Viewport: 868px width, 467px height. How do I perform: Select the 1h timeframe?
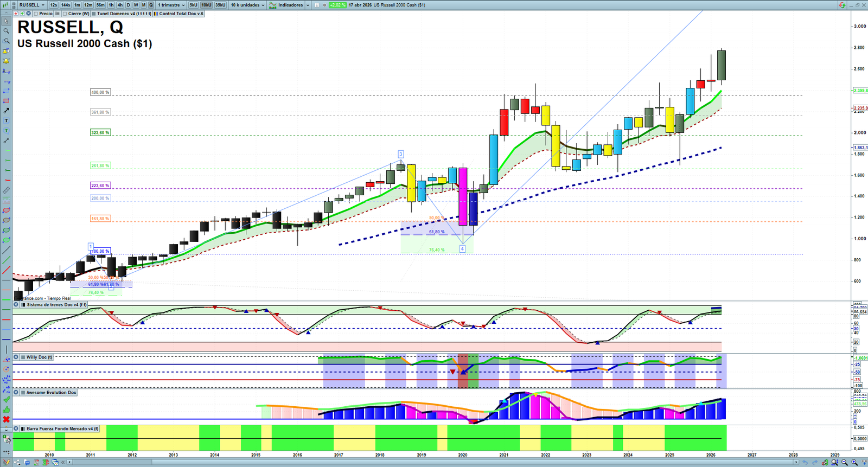click(x=111, y=5)
